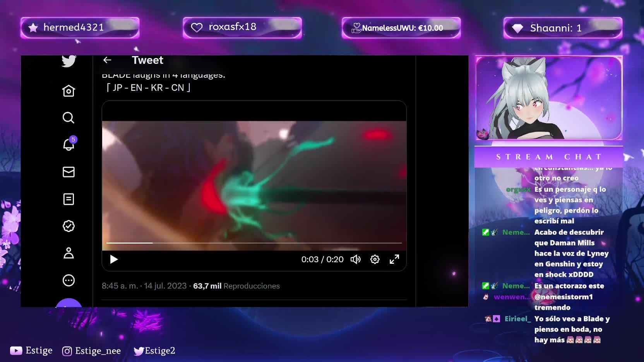Click chat message about Daman Mills
This screenshot has height=362, width=644.
pos(571,253)
